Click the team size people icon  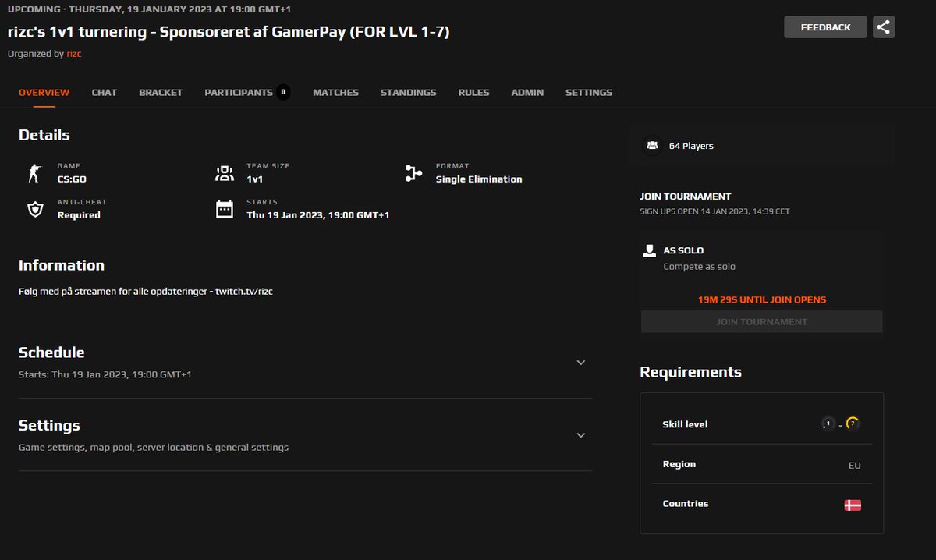pyautogui.click(x=225, y=173)
